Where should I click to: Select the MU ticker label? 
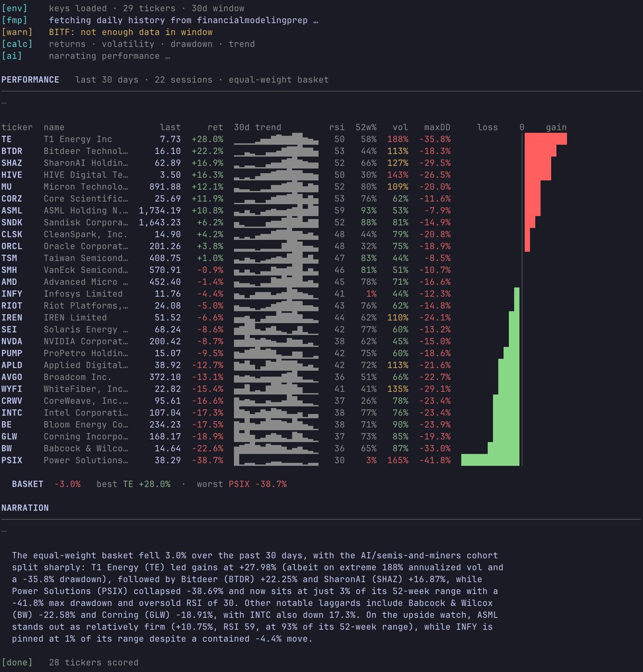click(7, 186)
